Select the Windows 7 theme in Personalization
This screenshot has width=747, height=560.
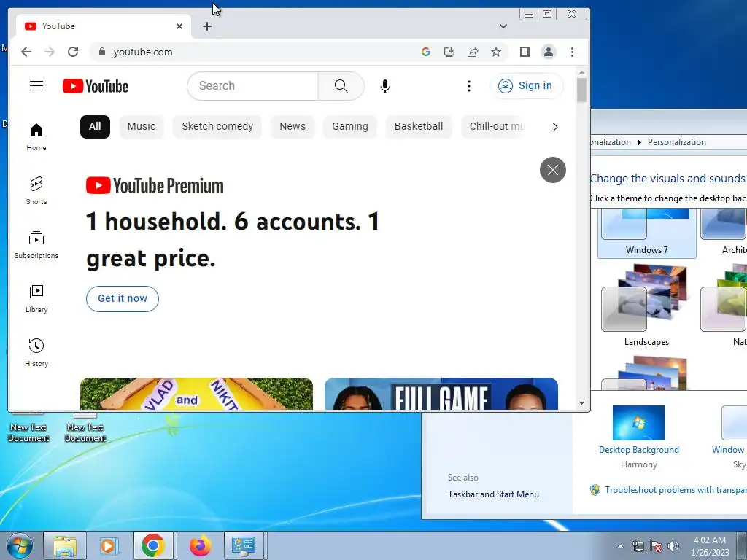646,233
